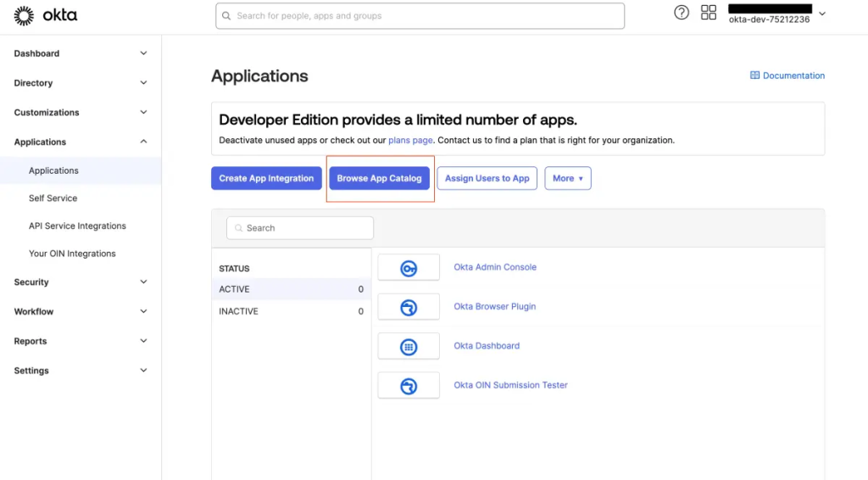Click the Documentation book icon
868x480 pixels.
754,75
